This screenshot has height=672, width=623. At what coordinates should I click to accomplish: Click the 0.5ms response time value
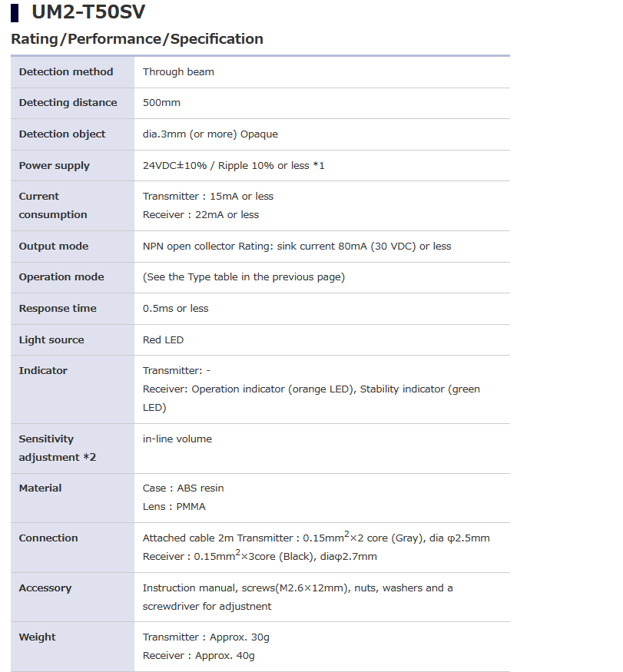point(175,309)
